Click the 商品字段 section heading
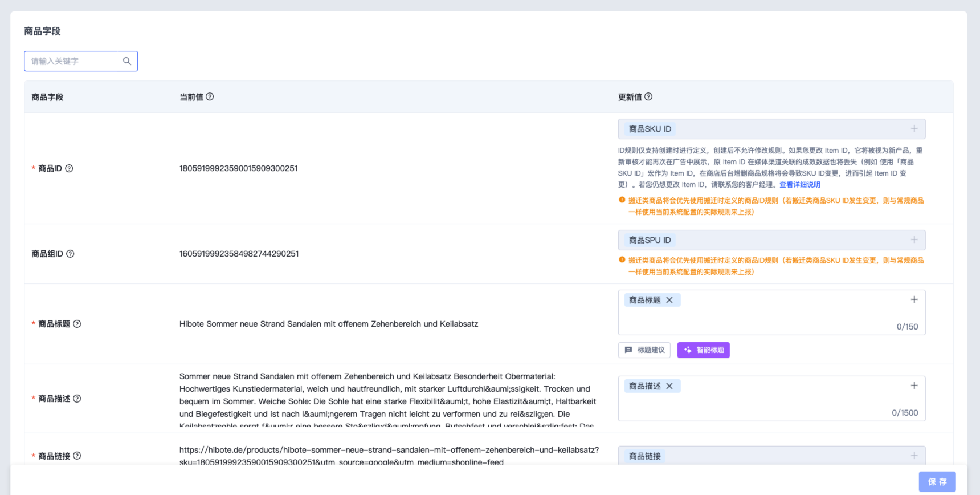This screenshot has width=980, height=495. (42, 31)
